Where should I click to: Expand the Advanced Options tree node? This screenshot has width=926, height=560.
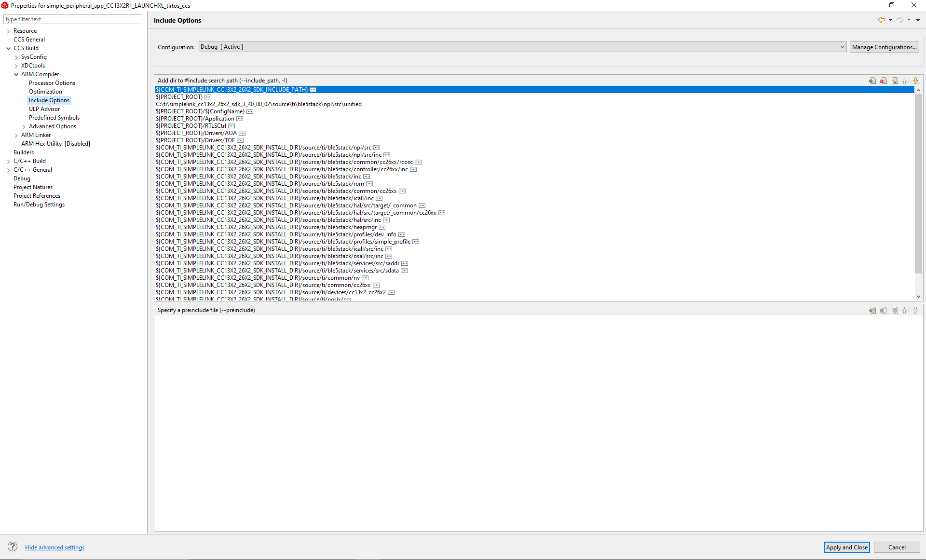pos(24,126)
